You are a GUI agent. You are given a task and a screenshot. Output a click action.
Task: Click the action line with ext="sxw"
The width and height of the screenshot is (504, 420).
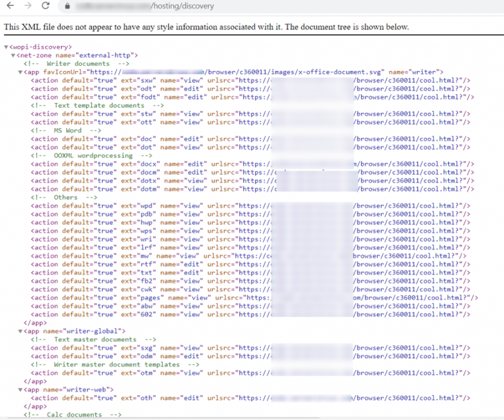(x=251, y=80)
